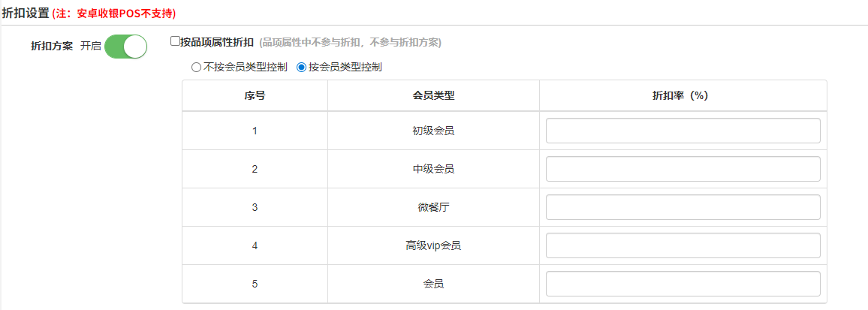This screenshot has width=868, height=310.
Task: Click the discount rate field for 初级会员
Action: click(683, 131)
